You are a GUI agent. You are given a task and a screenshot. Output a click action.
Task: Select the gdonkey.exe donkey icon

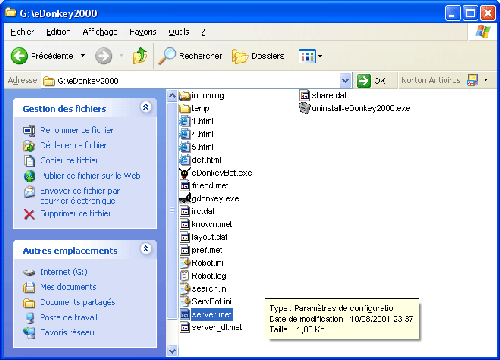click(185, 198)
